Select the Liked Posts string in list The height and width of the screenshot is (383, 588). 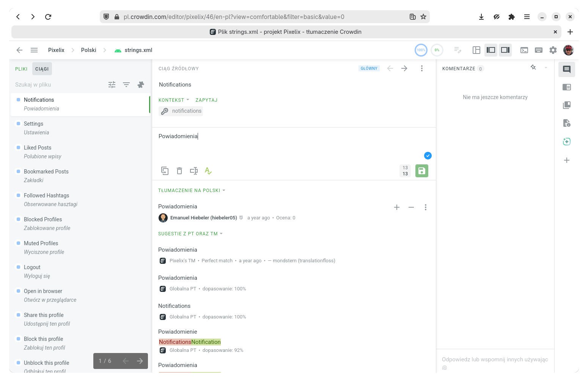(38, 148)
